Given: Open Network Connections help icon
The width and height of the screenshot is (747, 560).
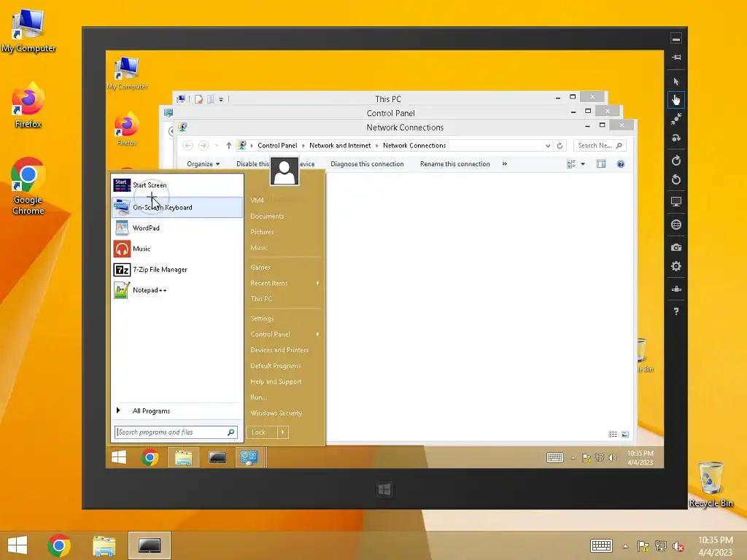Looking at the screenshot, I should click(x=621, y=164).
